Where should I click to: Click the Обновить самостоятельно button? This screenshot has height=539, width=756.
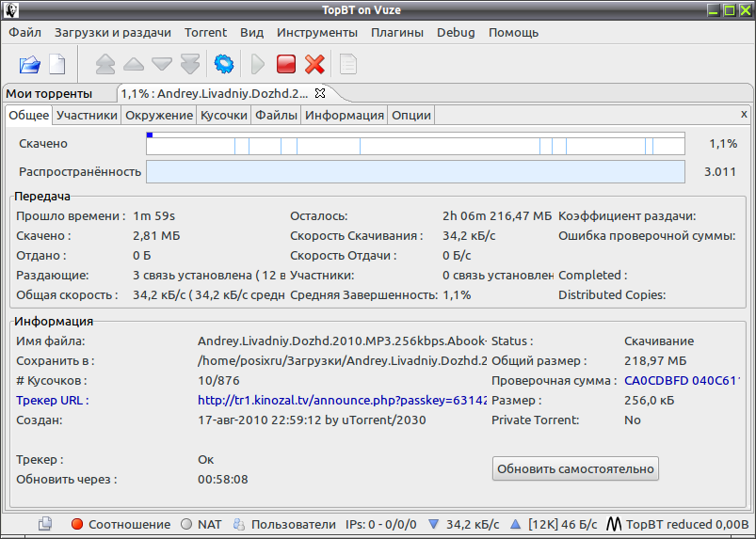click(x=575, y=468)
